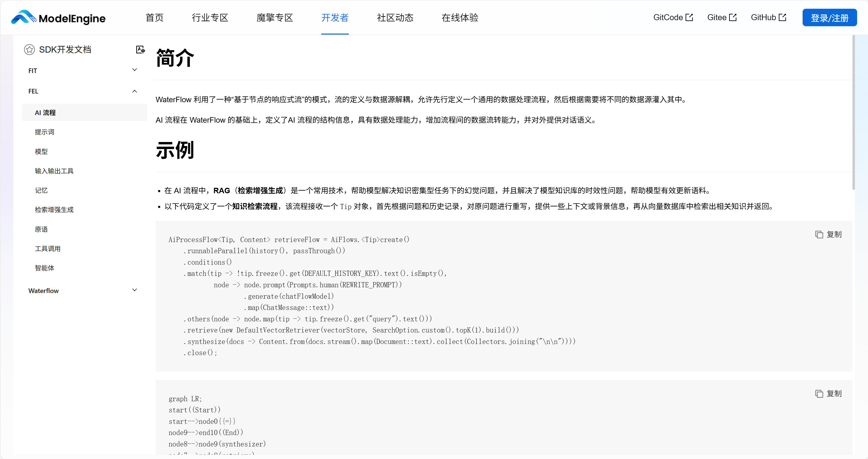Image resolution: width=868 pixels, height=459 pixels.
Task: Select 智能体 in the sidebar
Action: [44, 268]
